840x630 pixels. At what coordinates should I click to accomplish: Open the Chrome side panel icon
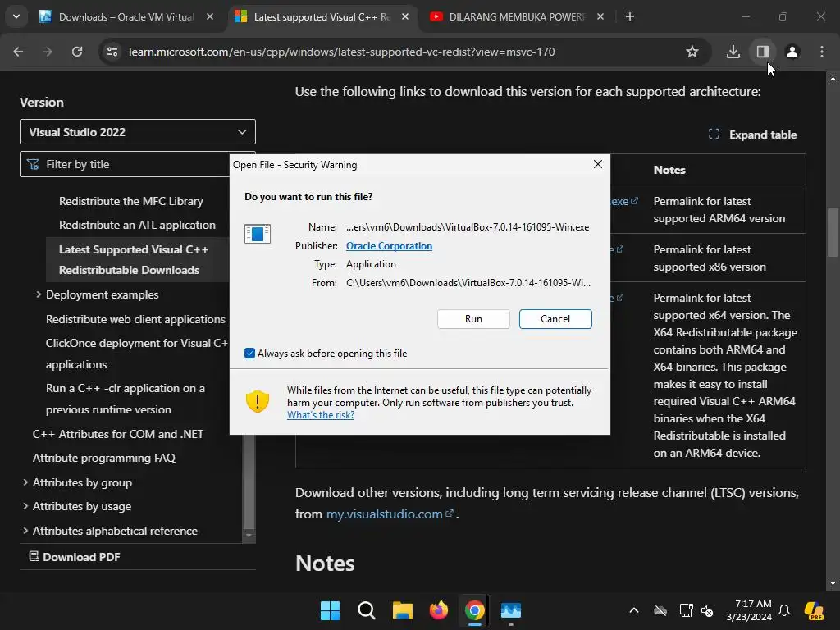pos(762,52)
